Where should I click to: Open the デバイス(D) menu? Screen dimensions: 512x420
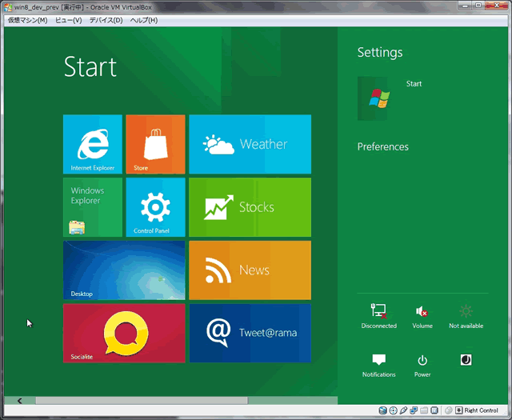[106, 20]
